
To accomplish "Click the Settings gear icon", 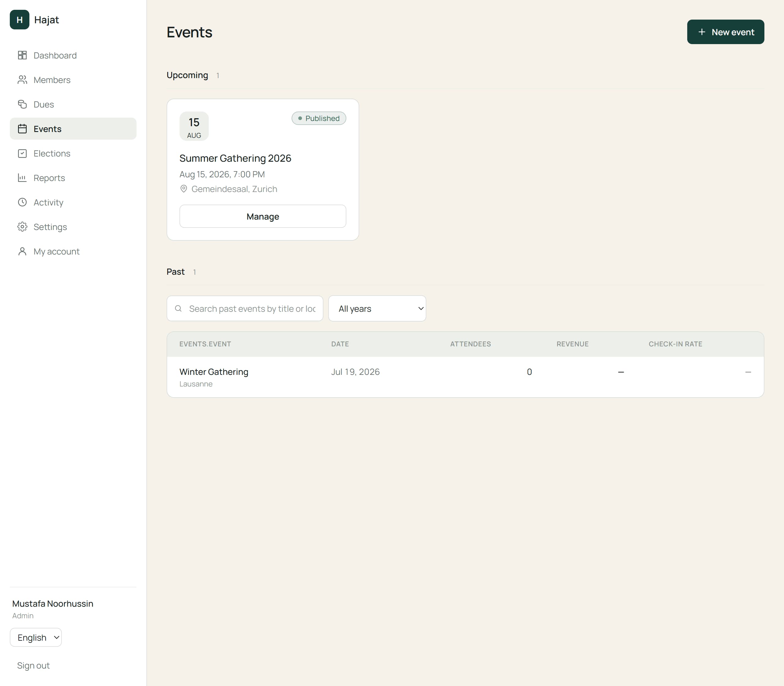I will (x=22, y=227).
